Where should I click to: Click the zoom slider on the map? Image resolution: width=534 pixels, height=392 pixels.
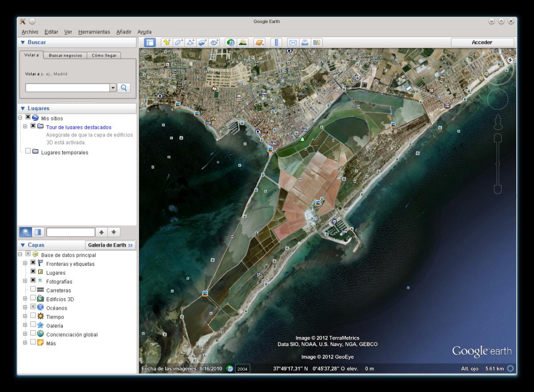498,164
